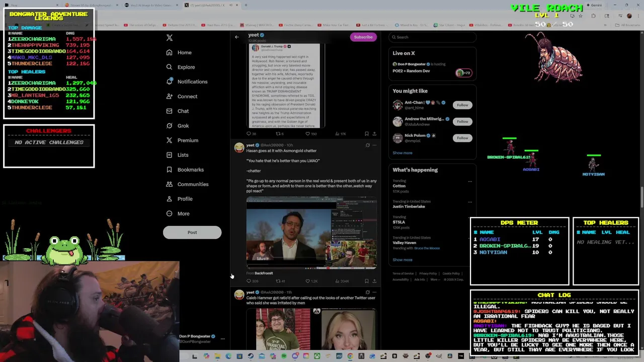The image size is (644, 362).
Task: Open options for Justin Timberlake trend
Action: [470, 202]
